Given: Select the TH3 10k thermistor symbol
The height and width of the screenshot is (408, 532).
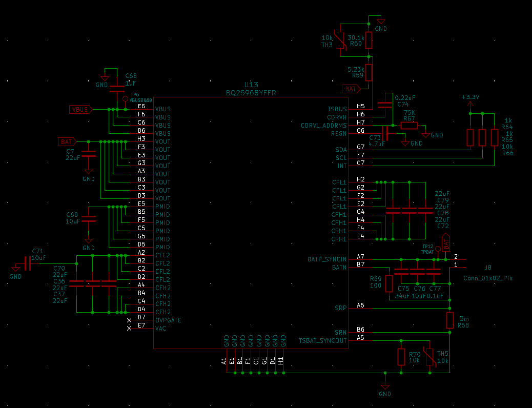Looking at the screenshot, I should pyautogui.click(x=341, y=40).
